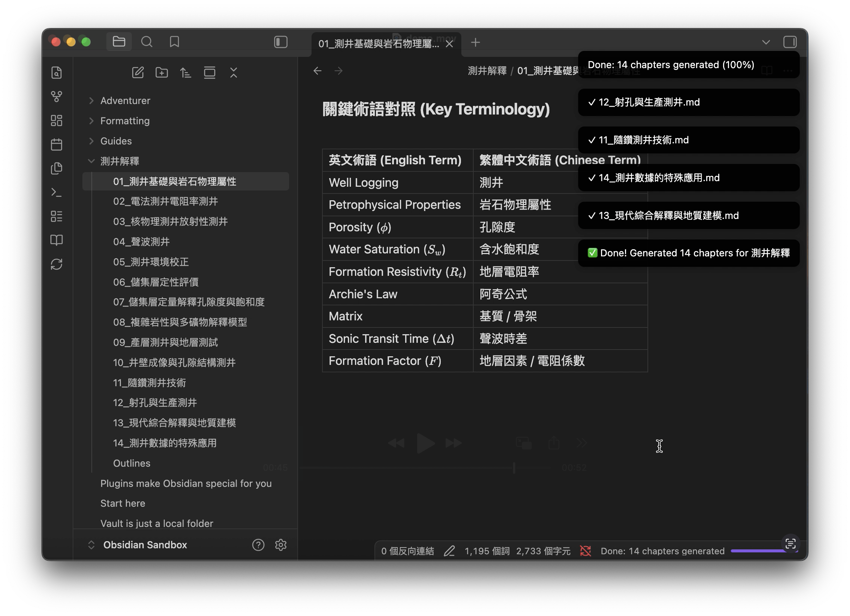This screenshot has height=616, width=850.
Task: Open note 11_隨鑽測井技術 in file tree
Action: (x=149, y=383)
